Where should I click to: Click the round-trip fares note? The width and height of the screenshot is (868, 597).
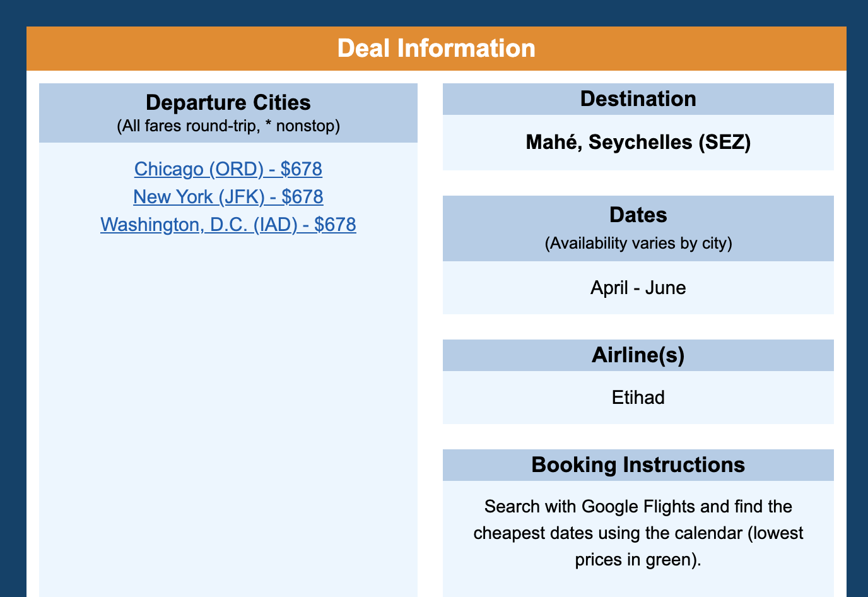(228, 126)
